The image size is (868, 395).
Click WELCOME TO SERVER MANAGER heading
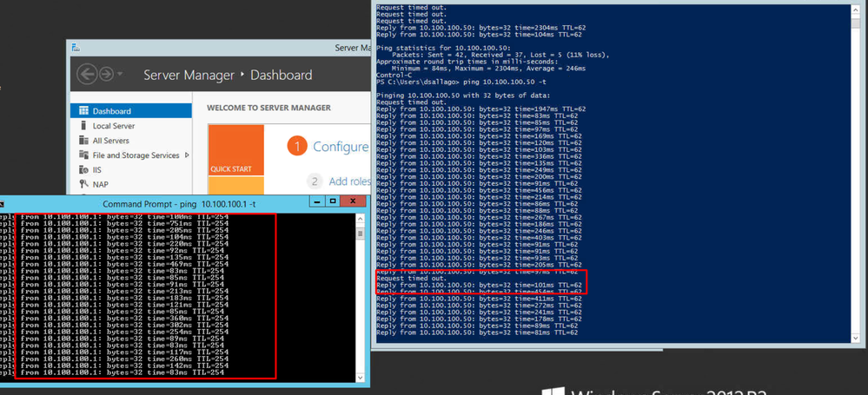(269, 108)
